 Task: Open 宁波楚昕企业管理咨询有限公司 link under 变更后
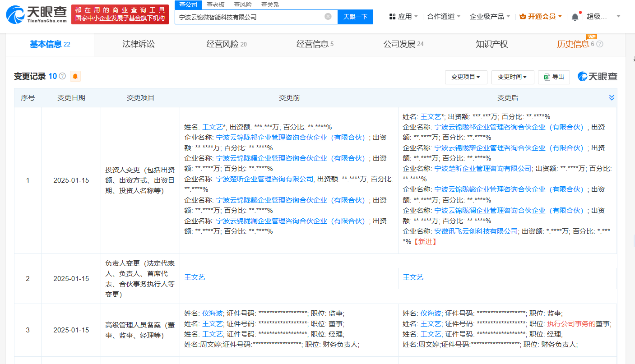[x=483, y=169]
